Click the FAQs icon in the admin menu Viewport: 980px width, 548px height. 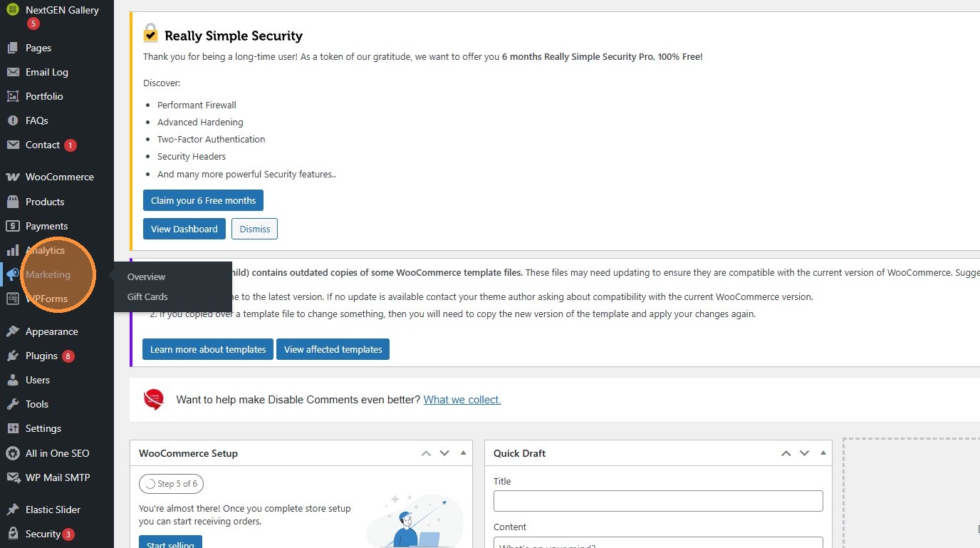click(12, 120)
